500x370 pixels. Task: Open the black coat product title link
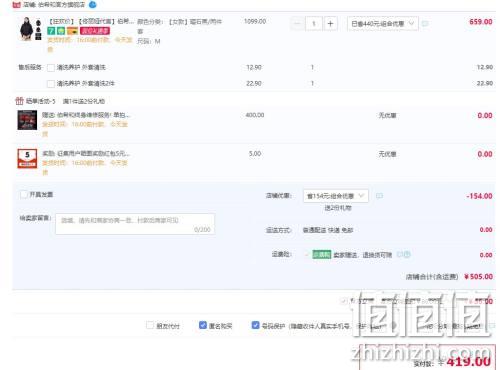(x=91, y=21)
